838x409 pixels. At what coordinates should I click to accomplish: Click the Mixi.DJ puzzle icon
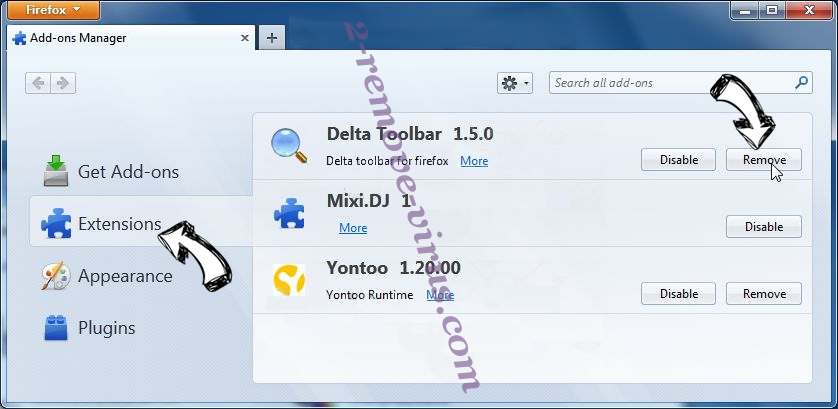coord(289,214)
